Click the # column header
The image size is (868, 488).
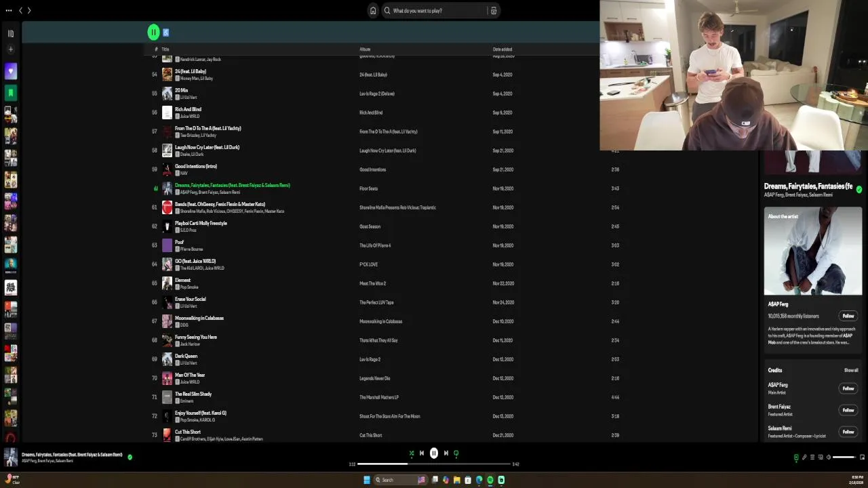click(156, 49)
